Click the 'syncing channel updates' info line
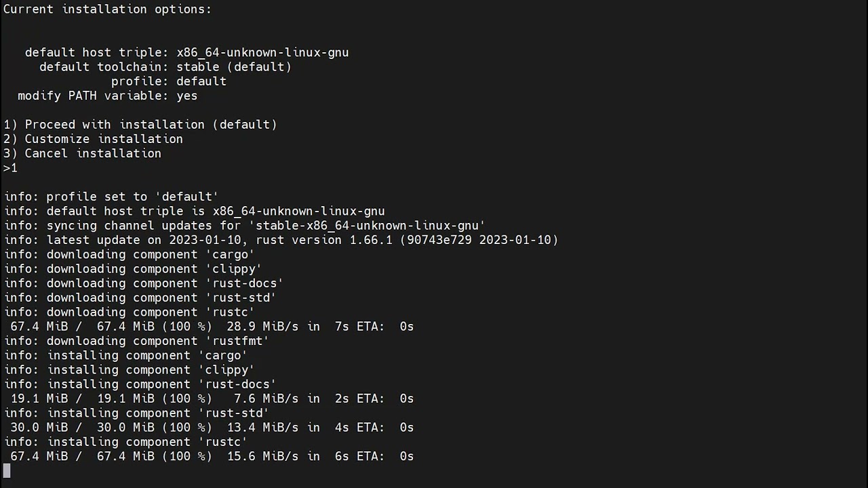The width and height of the screenshot is (868, 488). (x=244, y=226)
